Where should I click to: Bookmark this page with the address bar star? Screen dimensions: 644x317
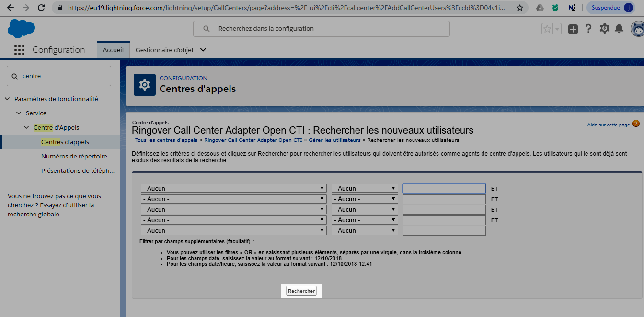519,8
